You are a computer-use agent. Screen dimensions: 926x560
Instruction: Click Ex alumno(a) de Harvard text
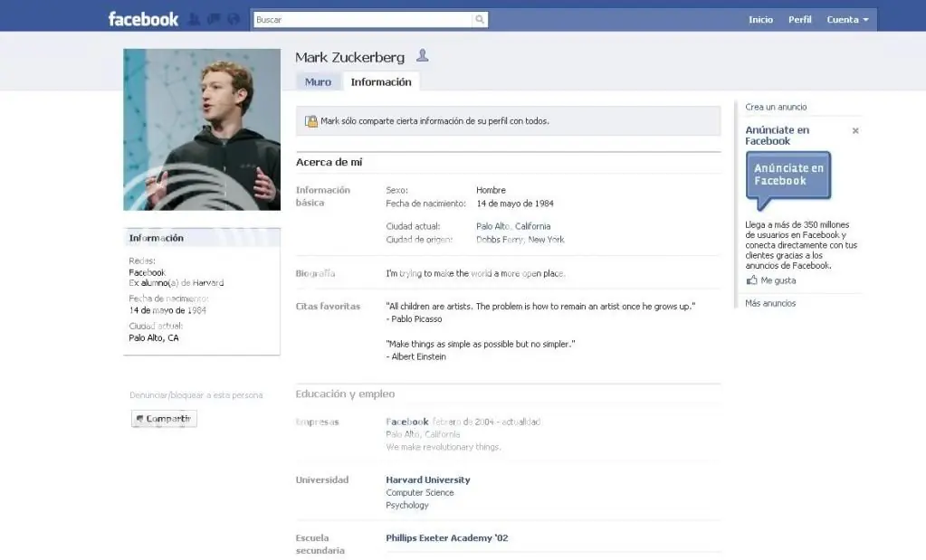[x=176, y=282]
